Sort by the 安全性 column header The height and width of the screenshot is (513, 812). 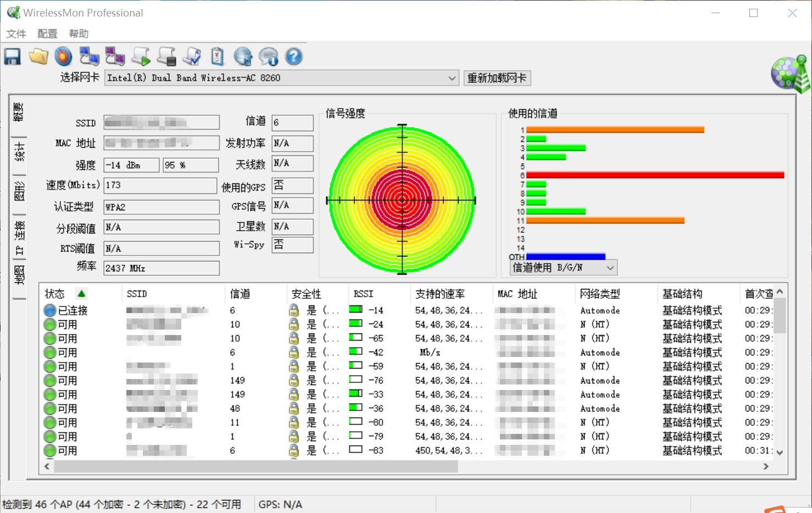click(x=318, y=294)
